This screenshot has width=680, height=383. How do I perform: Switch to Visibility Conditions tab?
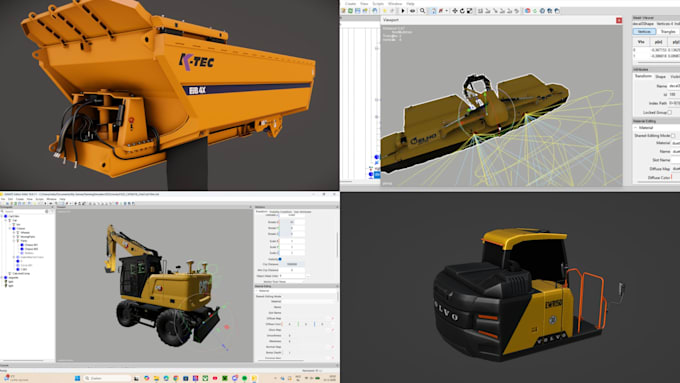(281, 212)
